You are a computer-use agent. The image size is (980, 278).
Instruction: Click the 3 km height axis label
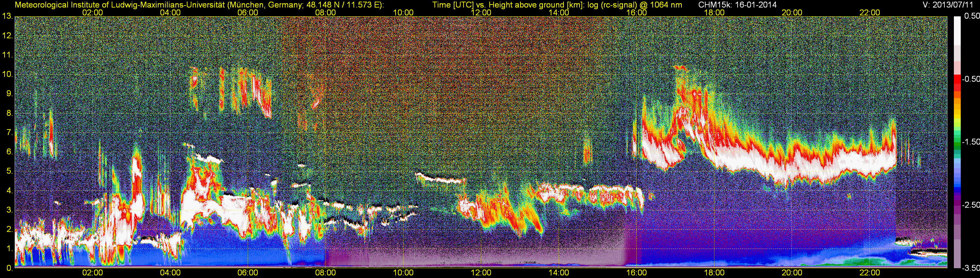click(9, 210)
